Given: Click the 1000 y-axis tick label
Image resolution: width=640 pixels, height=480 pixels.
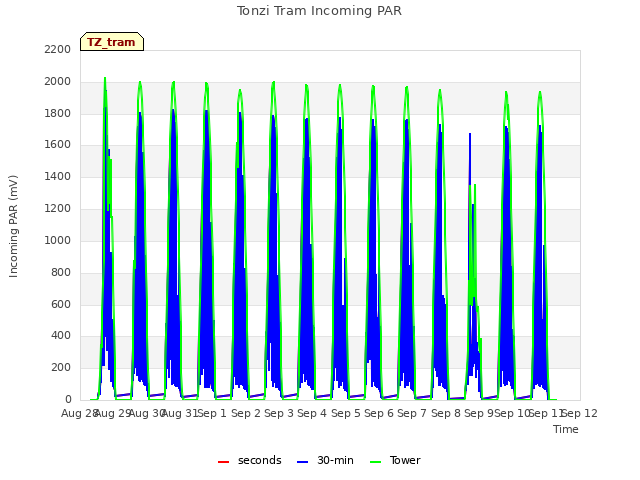Looking at the screenshot, I should [58, 240].
